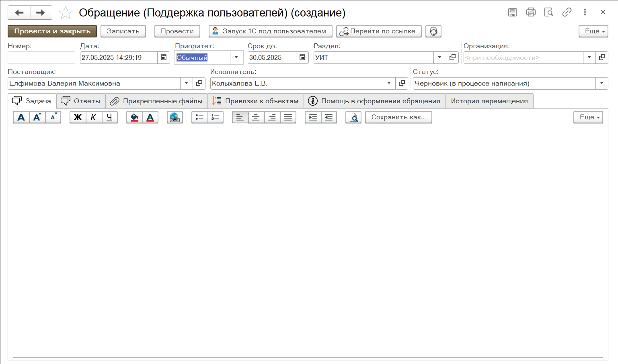Switch to the Ответы tab

click(81, 101)
